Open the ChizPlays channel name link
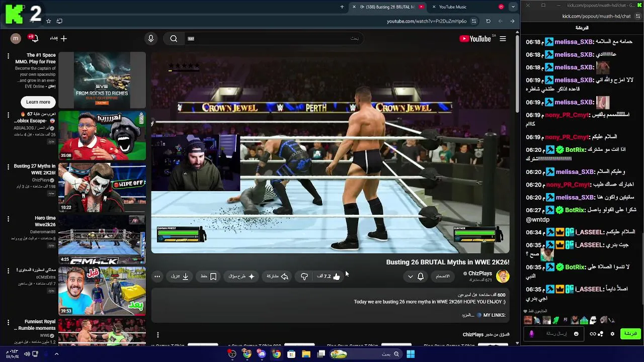This screenshot has height=362, width=644. [x=480, y=273]
